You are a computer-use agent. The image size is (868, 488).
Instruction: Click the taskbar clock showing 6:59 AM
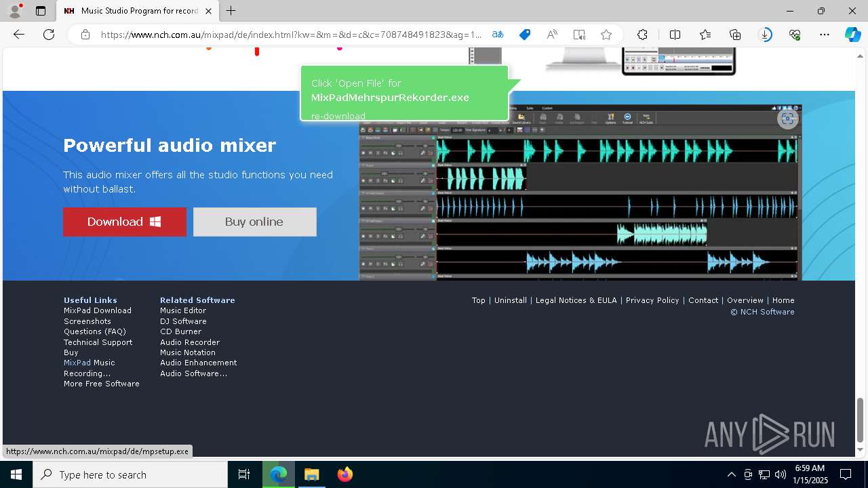coord(810,474)
